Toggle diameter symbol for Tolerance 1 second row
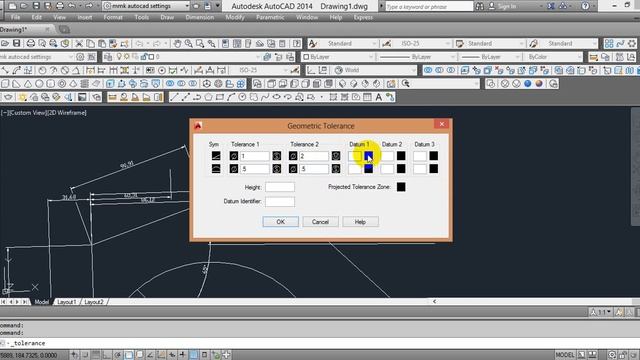The width and height of the screenshot is (640, 360). pyautogui.click(x=234, y=169)
